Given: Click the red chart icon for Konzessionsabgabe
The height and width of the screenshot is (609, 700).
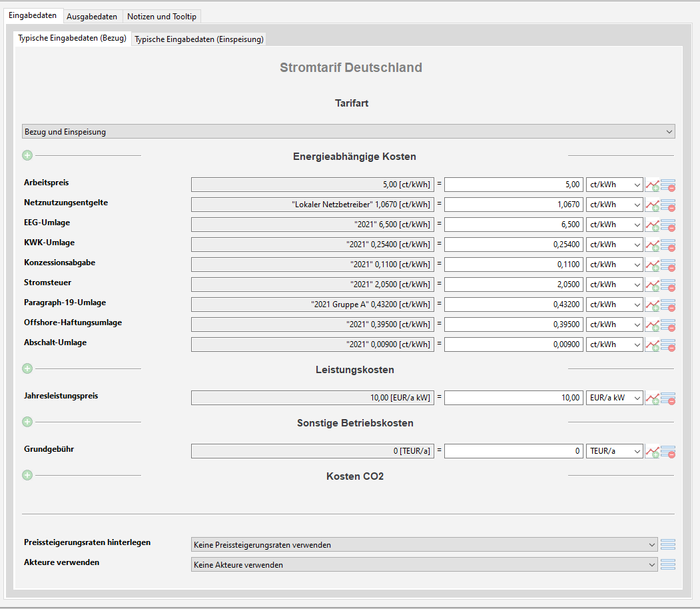Looking at the screenshot, I should click(652, 265).
